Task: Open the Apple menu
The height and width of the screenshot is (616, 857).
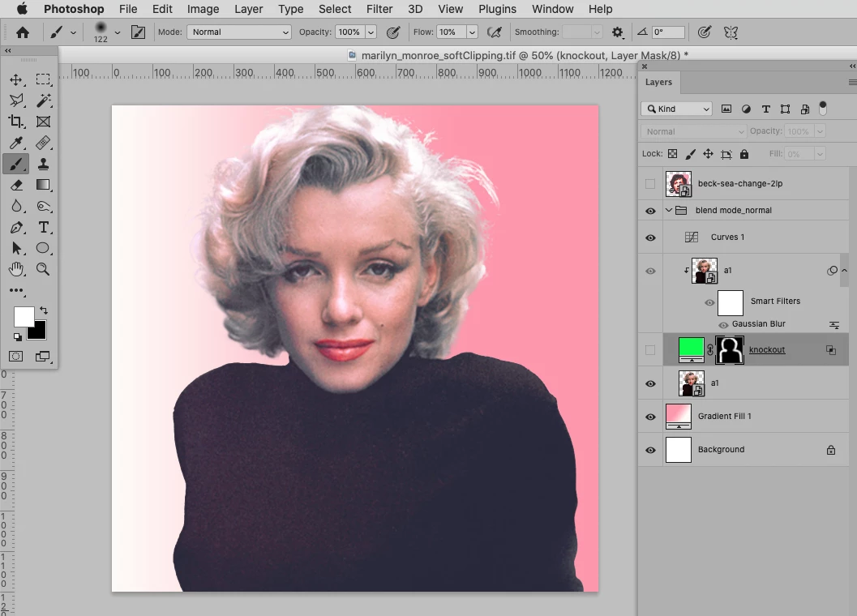Action: coord(22,9)
